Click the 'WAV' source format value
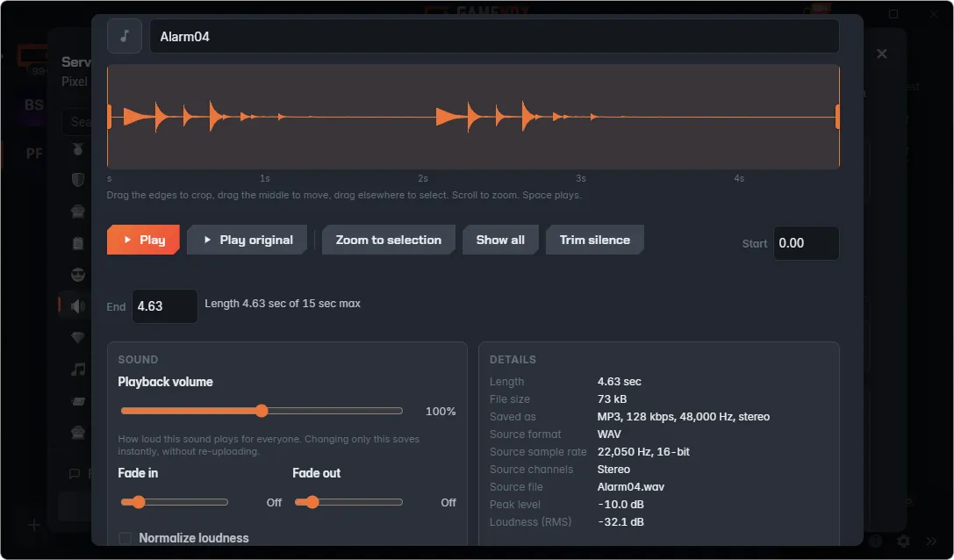The height and width of the screenshot is (560, 954). pos(609,434)
